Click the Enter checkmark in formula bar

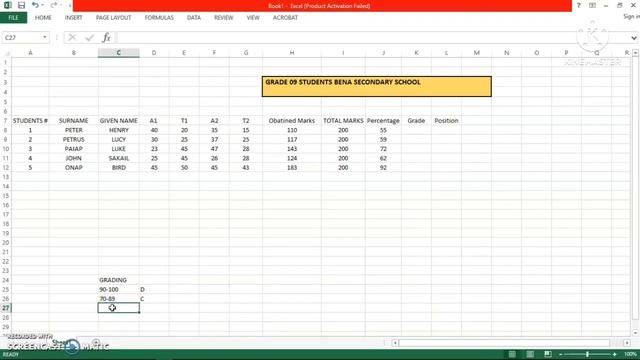tap(89, 38)
